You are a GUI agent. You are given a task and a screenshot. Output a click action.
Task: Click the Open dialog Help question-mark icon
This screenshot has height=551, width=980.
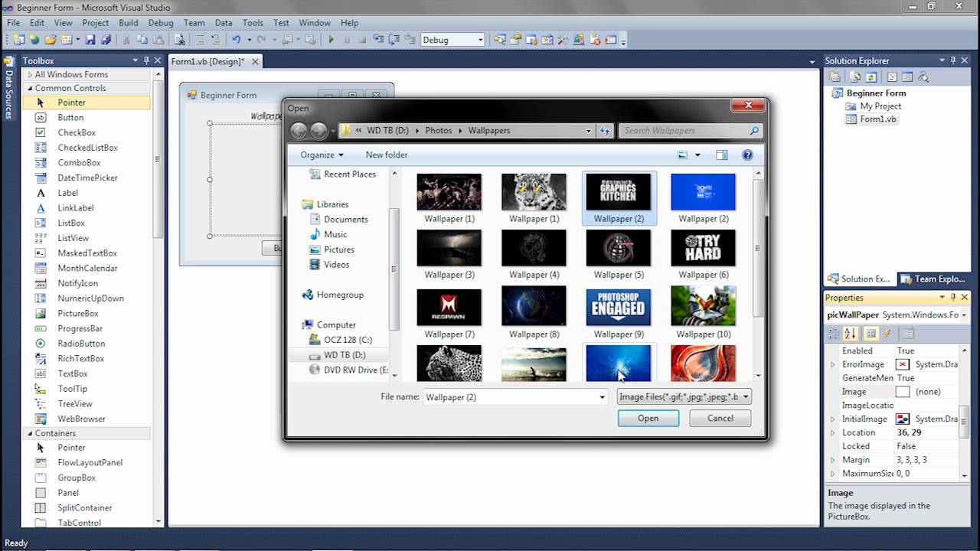[x=747, y=155]
